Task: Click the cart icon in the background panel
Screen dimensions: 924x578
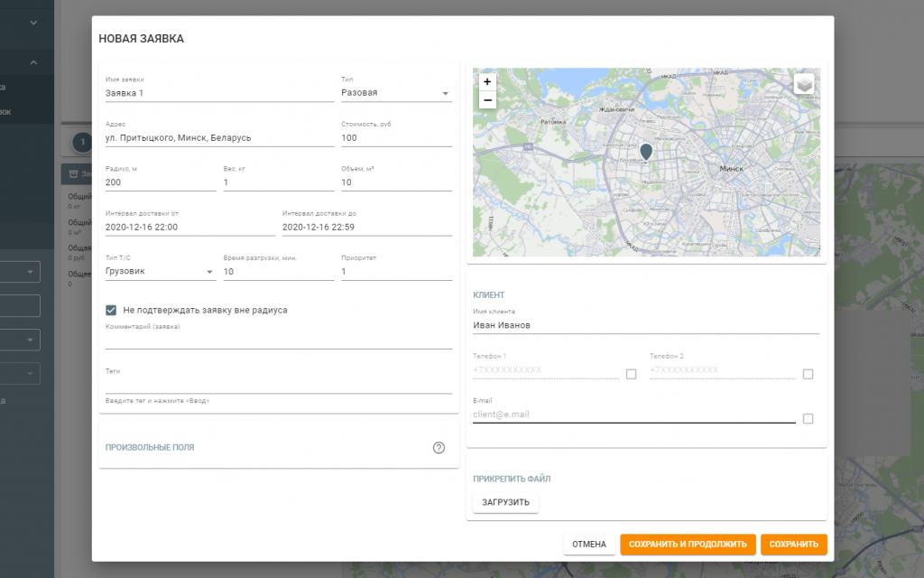Action: tap(74, 173)
